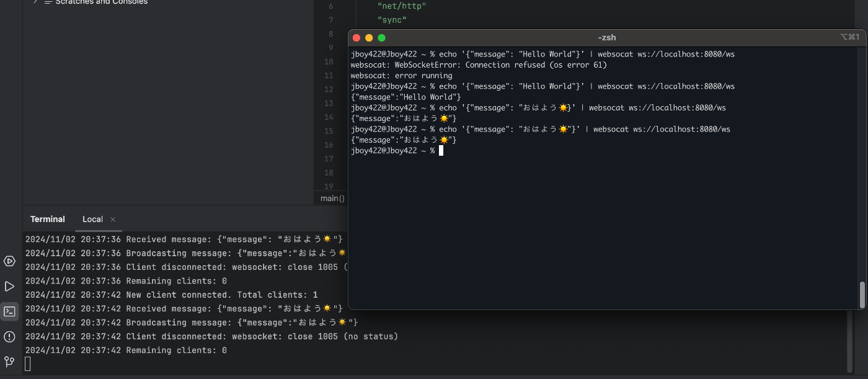Viewport: 868px width, 379px height.
Task: Click the Connection refused error line
Action: [x=479, y=65]
